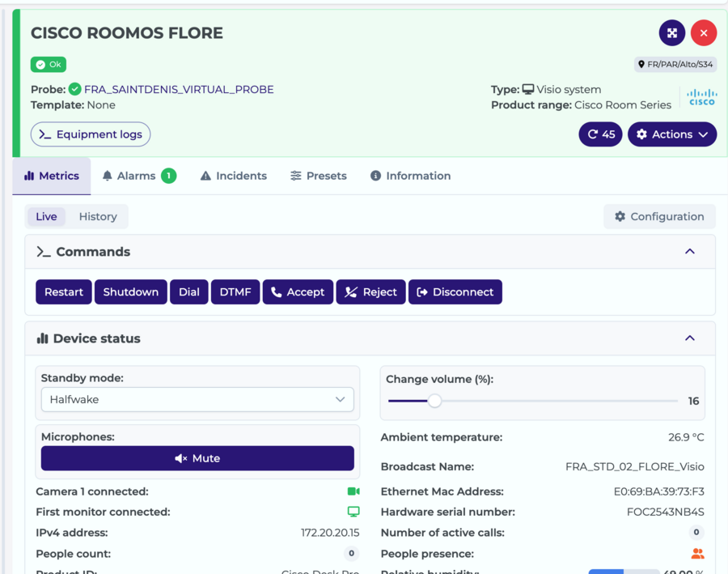Select the Live view toggle
728x574 pixels.
pos(46,217)
